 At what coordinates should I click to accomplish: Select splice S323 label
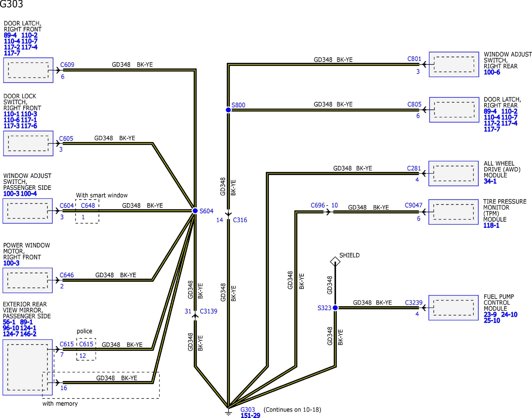tap(324, 308)
